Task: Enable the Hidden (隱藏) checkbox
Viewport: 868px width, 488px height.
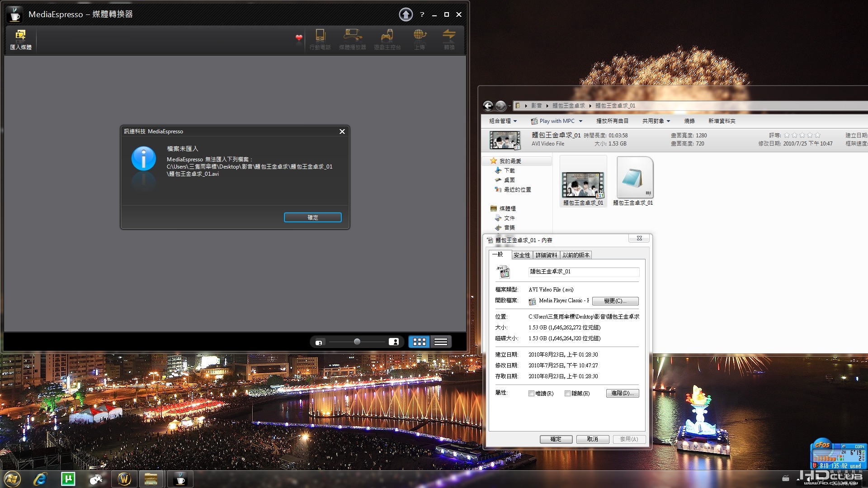Action: tap(567, 394)
